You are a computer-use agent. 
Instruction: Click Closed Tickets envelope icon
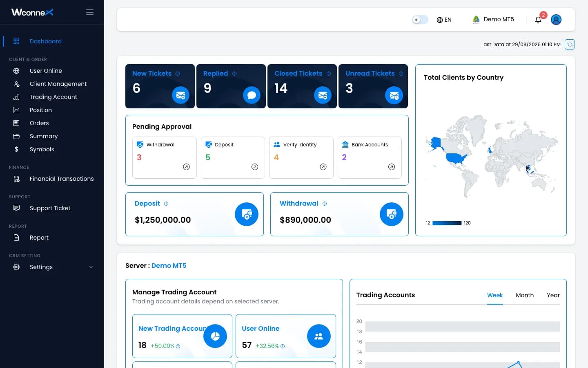tap(323, 95)
